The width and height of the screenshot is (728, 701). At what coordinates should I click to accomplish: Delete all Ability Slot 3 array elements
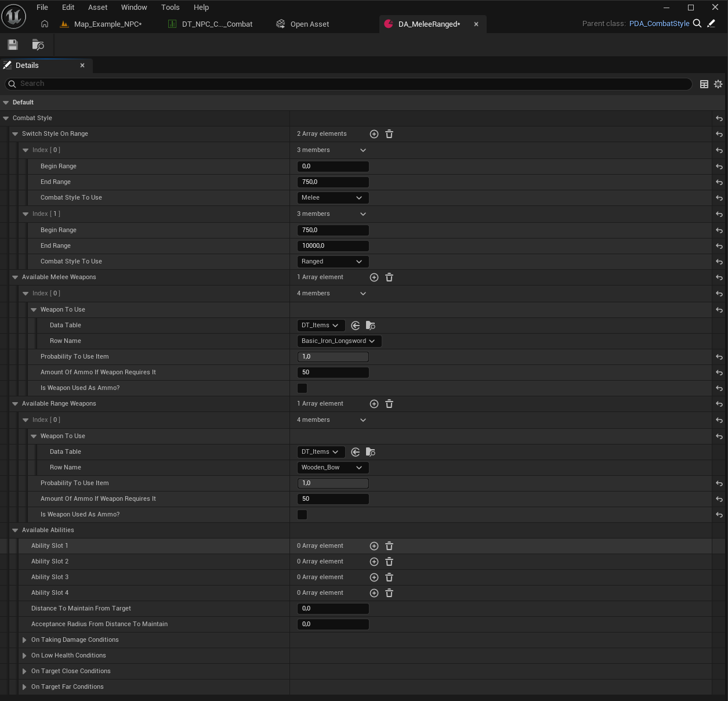point(389,577)
